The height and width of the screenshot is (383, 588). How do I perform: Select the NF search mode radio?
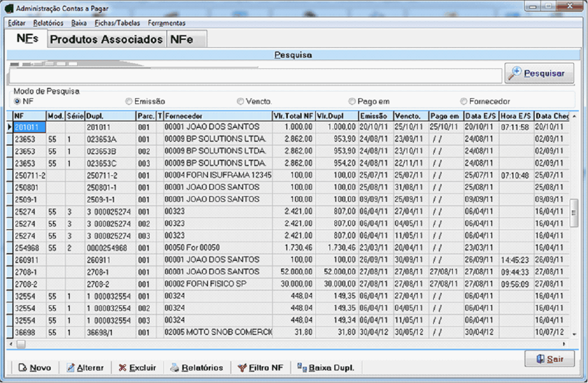click(x=18, y=101)
